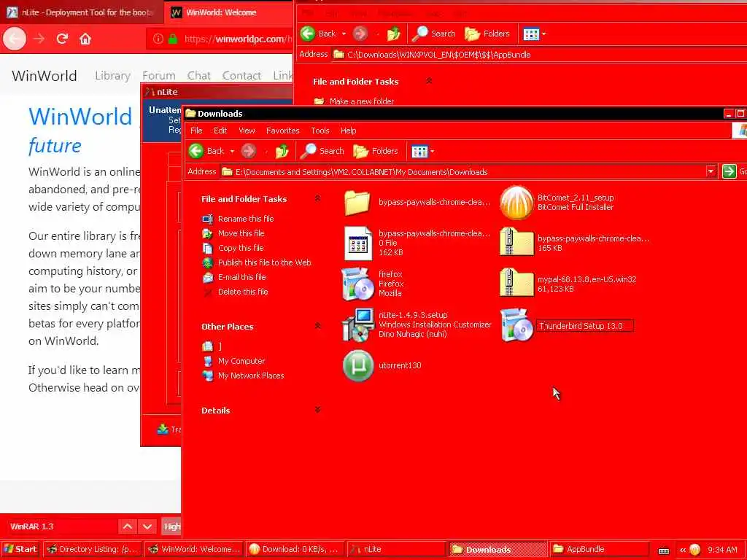Select the 162 KB bypass-paywalls 0 File
The image size is (747, 560).
[x=357, y=243]
